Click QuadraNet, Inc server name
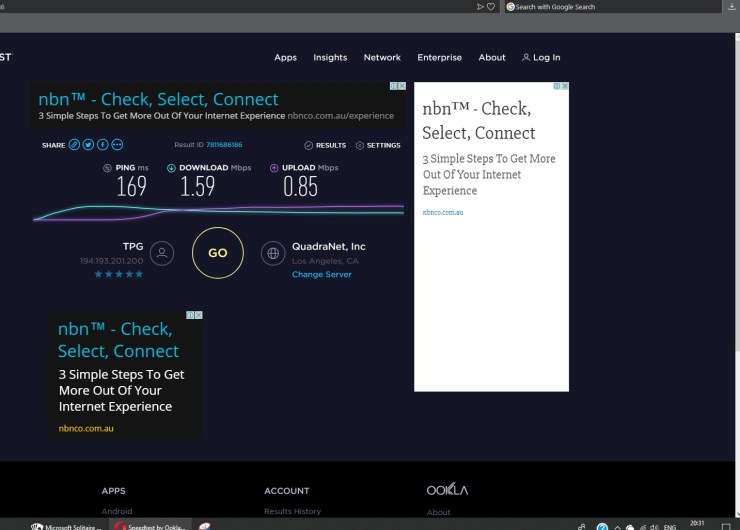 point(328,246)
